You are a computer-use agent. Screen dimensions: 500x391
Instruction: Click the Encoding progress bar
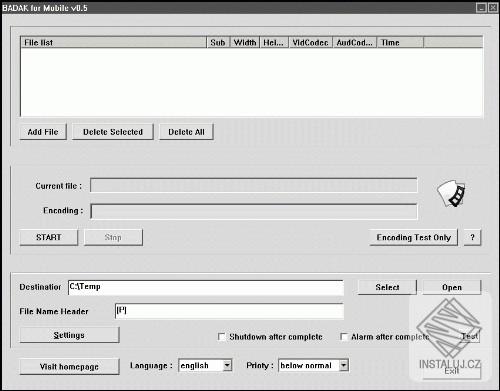[254, 211]
